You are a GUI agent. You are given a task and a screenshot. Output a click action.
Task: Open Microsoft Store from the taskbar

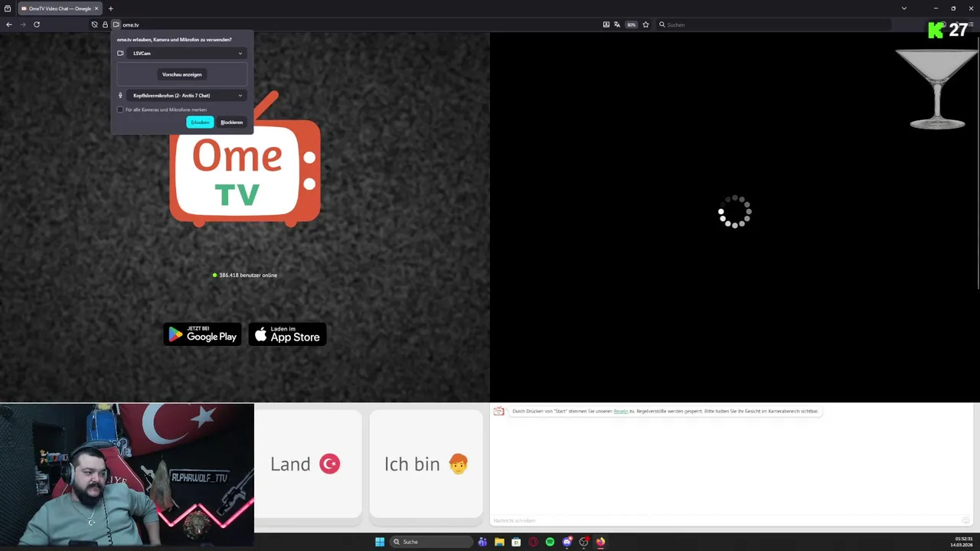tap(516, 542)
